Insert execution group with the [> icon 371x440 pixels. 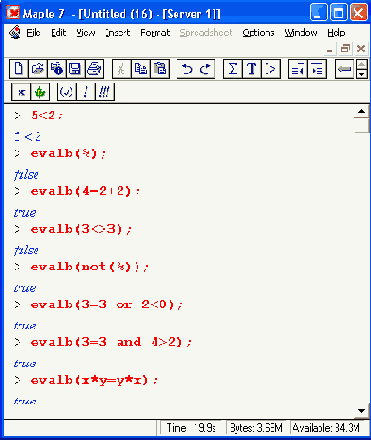tap(271, 69)
